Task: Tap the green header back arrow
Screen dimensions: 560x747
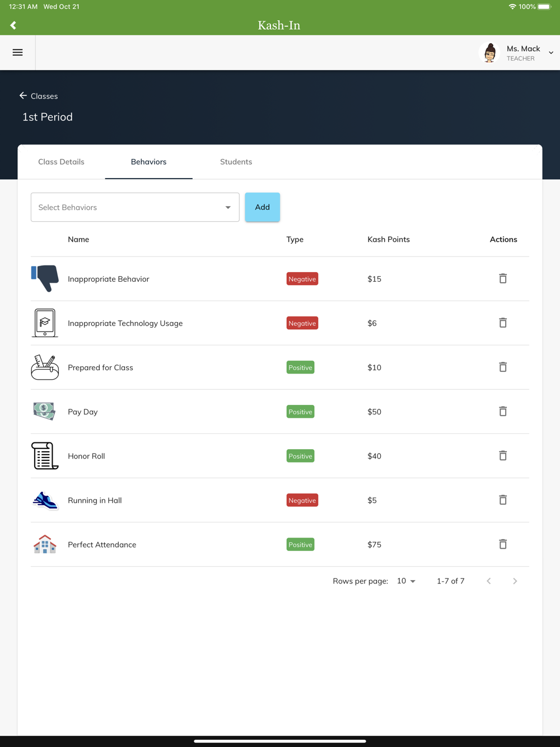Action: (x=13, y=25)
